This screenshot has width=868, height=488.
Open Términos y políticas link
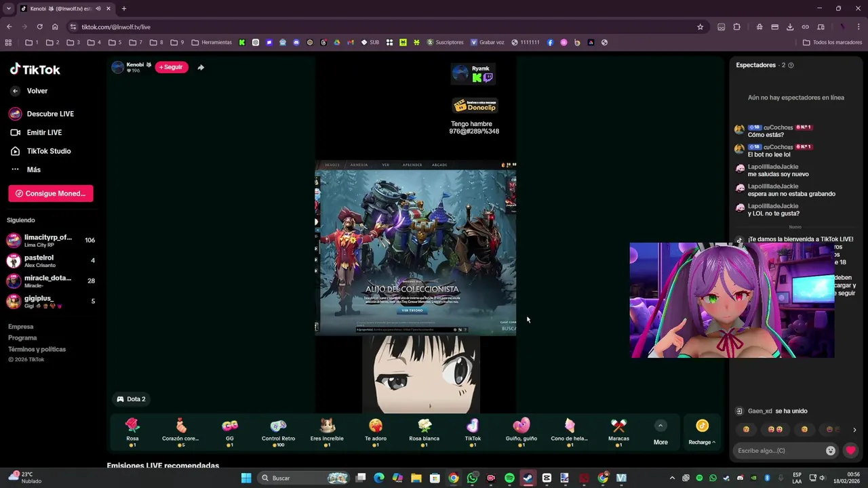37,349
